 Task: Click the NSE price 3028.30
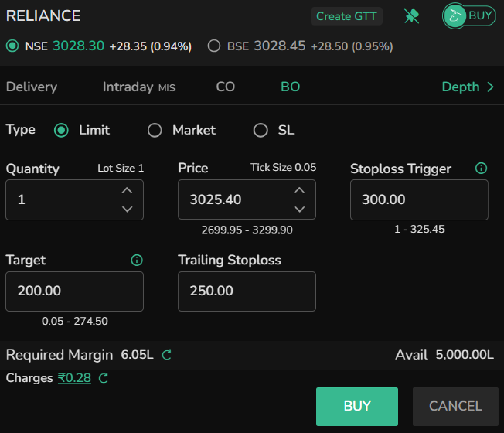pos(79,46)
